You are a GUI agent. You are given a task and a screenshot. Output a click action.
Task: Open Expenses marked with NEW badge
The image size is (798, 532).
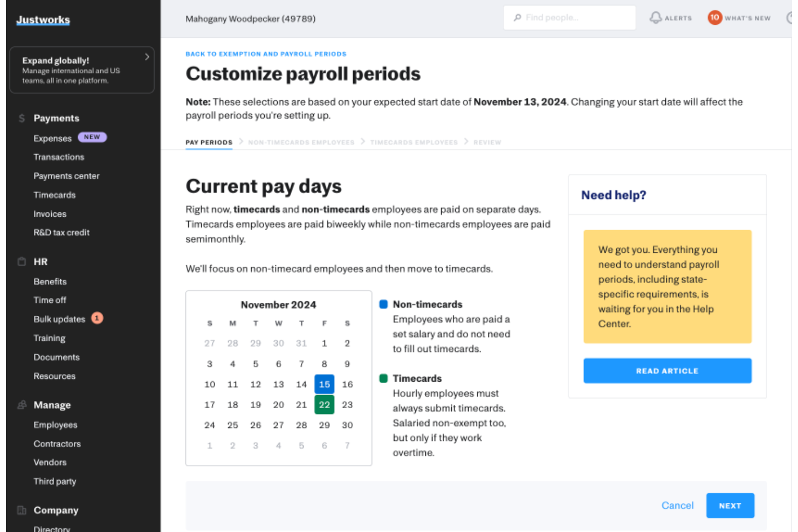click(52, 138)
